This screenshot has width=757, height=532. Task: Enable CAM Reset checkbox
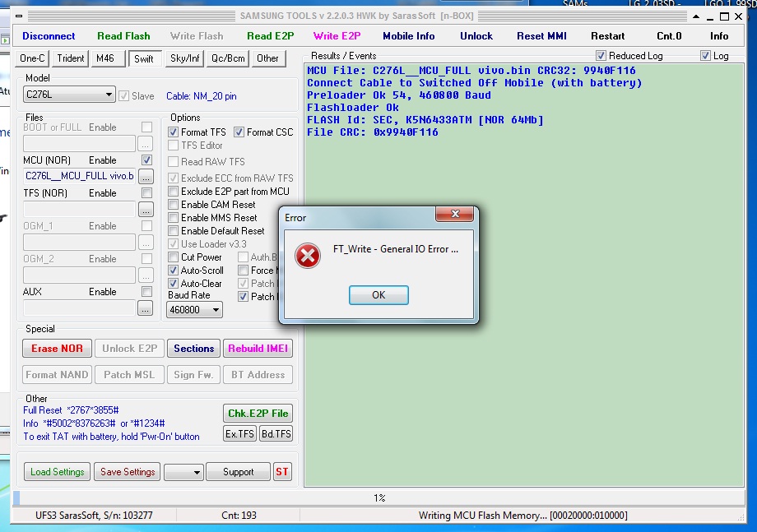(174, 205)
